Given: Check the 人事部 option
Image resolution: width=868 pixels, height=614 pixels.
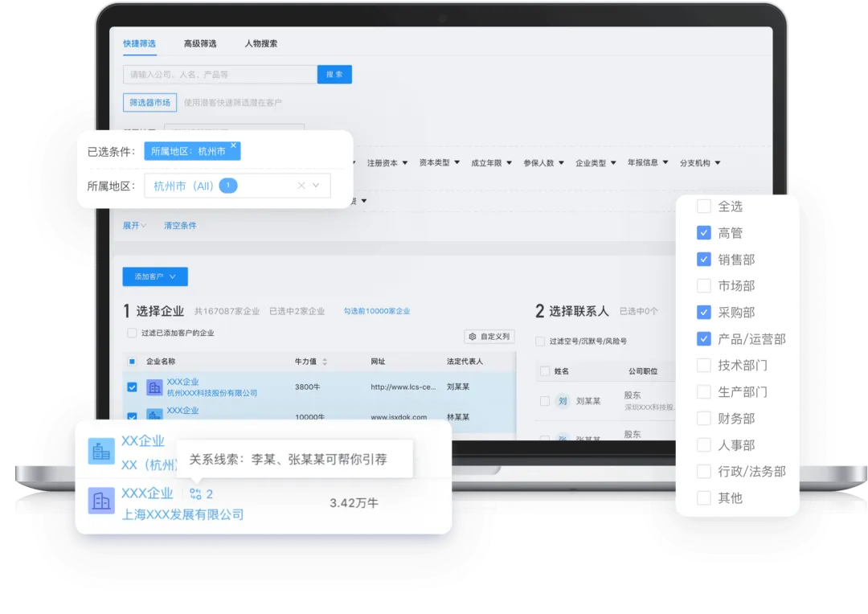Looking at the screenshot, I should pos(703,444).
